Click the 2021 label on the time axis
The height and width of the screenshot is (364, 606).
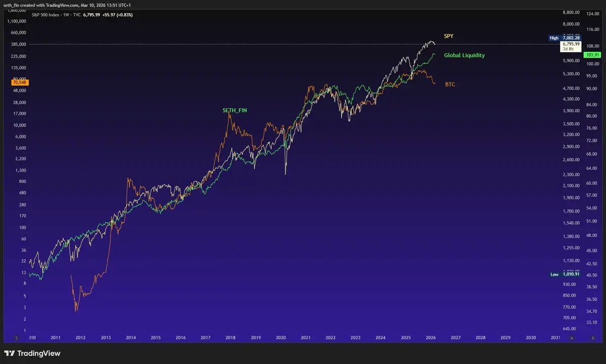click(x=305, y=338)
